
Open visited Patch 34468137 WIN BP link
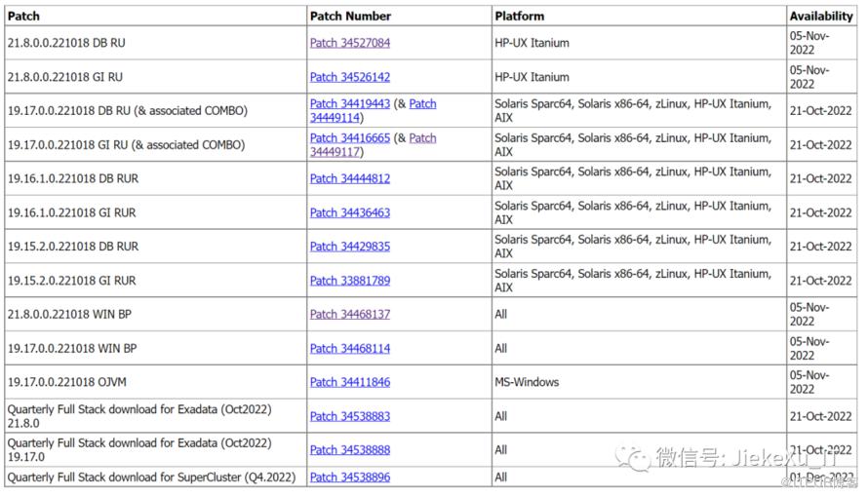[x=349, y=314]
